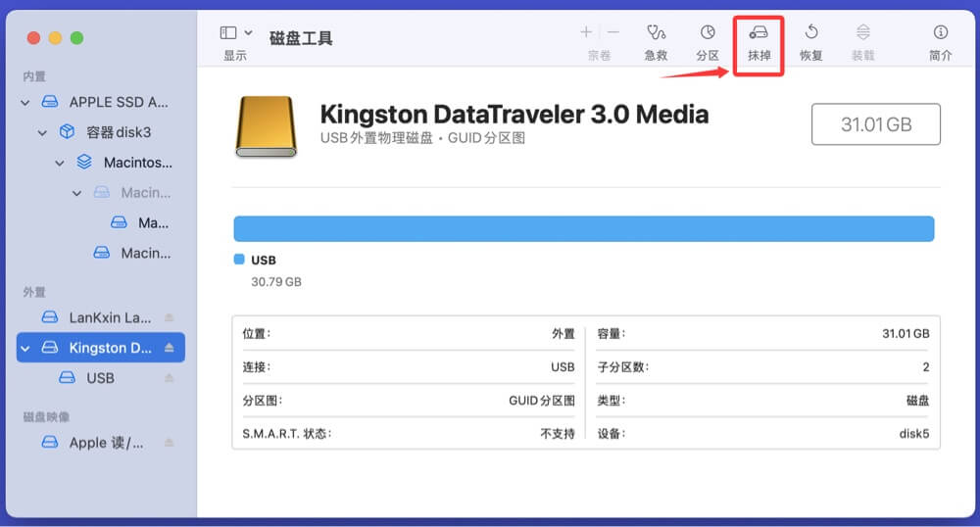
Task: Click the yellow minimize window button
Action: click(55, 38)
